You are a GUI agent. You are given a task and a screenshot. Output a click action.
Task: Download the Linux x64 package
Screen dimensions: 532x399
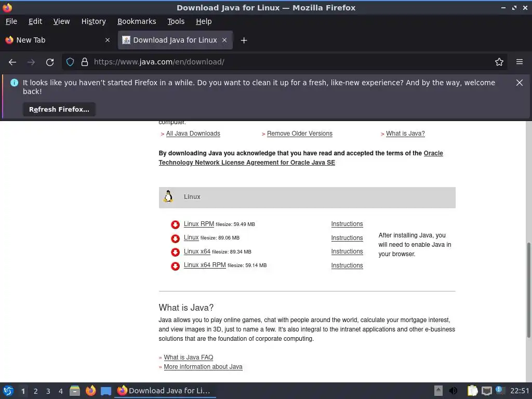click(x=197, y=251)
